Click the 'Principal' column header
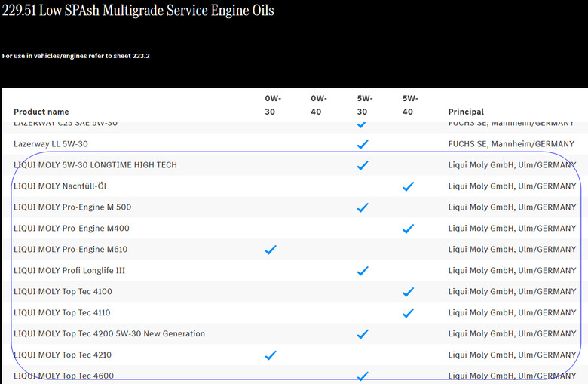Image resolution: width=588 pixels, height=384 pixels. click(x=466, y=112)
